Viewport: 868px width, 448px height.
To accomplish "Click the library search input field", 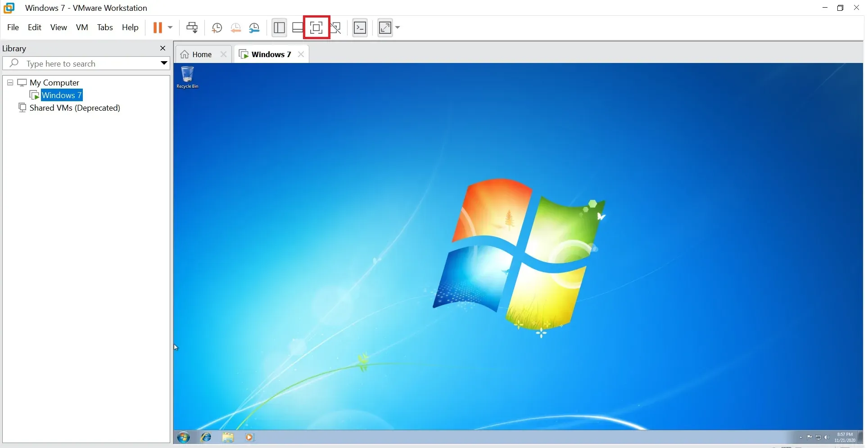I will coord(90,64).
